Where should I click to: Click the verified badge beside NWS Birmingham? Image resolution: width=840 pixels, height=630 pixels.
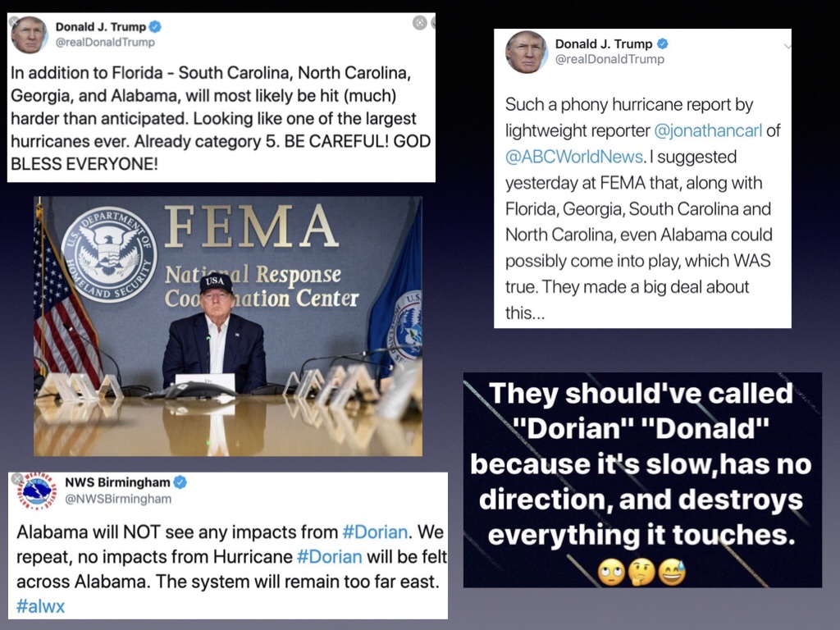180,482
